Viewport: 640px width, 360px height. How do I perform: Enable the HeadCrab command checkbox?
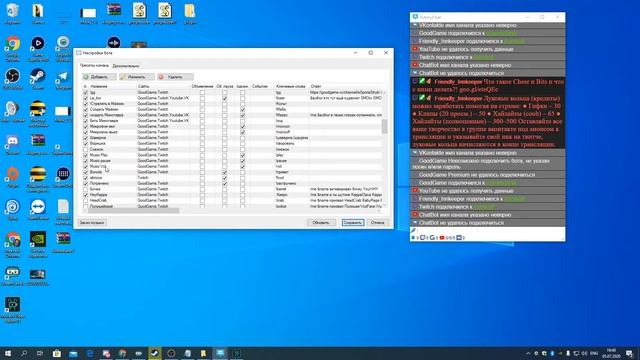point(85,200)
